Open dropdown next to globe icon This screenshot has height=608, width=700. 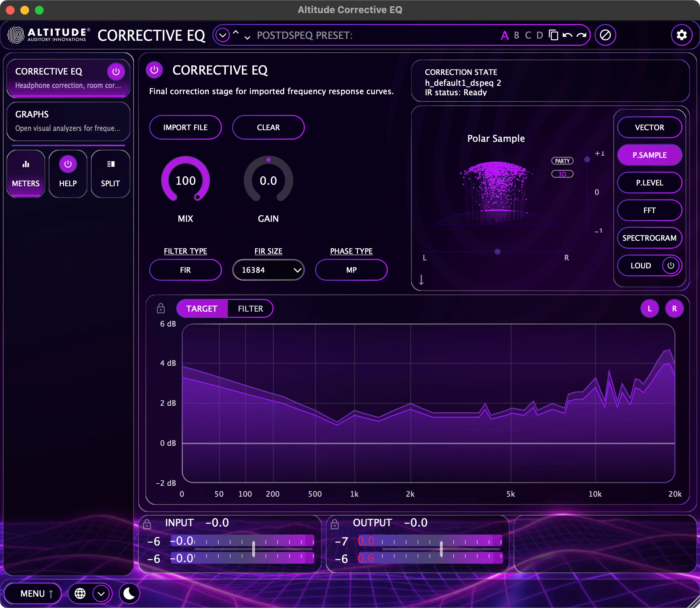(101, 593)
